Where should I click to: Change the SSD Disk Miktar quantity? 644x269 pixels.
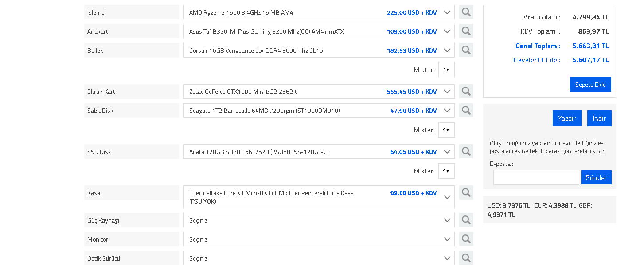446,171
